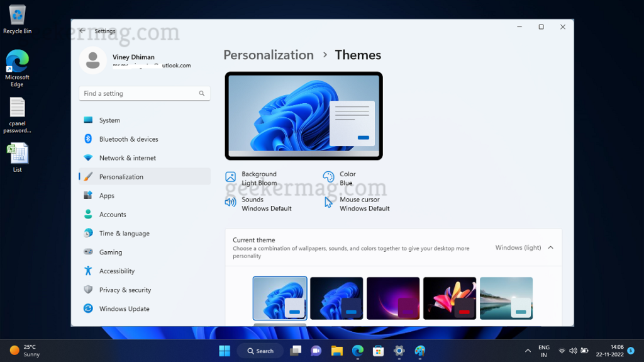This screenshot has height=362, width=644.
Task: Select the lake landscape theme thumbnail
Action: (x=506, y=298)
